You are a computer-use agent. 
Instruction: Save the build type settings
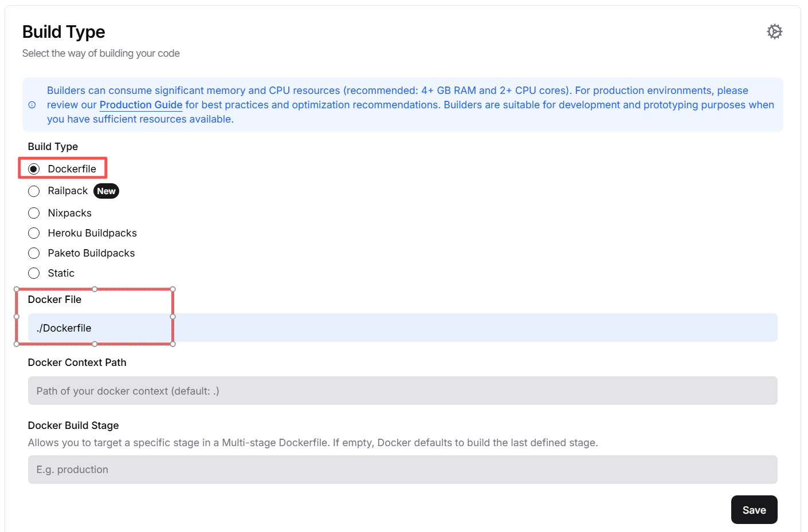(754, 510)
